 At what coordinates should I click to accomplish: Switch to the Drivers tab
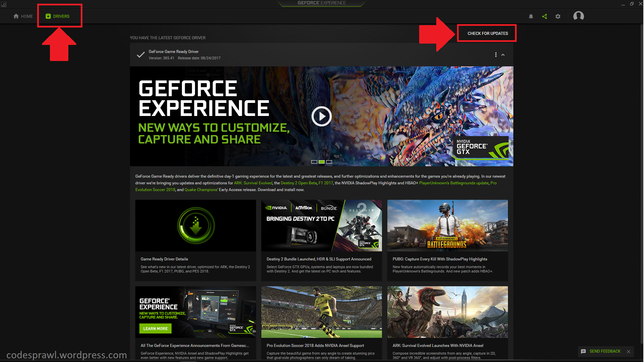(x=58, y=16)
